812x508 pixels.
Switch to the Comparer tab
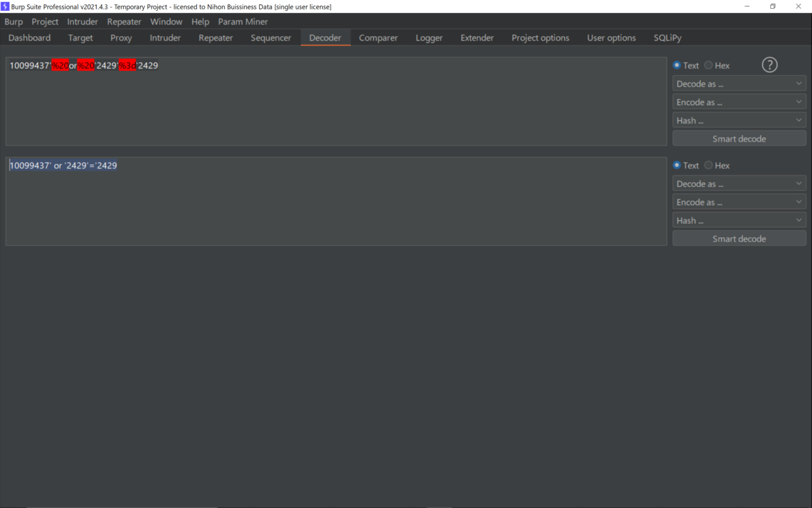378,38
